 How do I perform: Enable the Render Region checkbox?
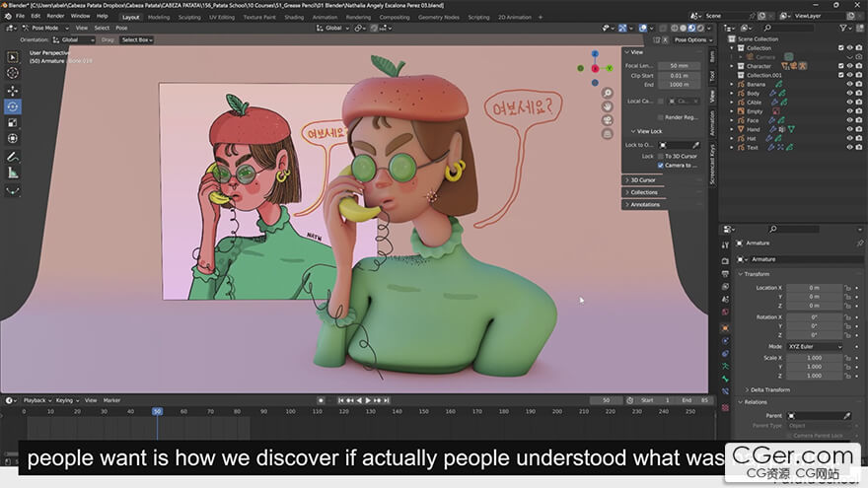[x=661, y=117]
